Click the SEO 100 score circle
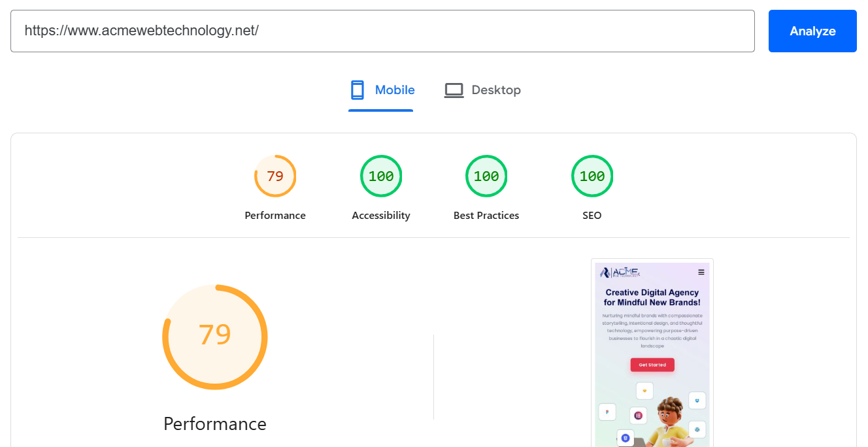868x447 pixels. 592,176
